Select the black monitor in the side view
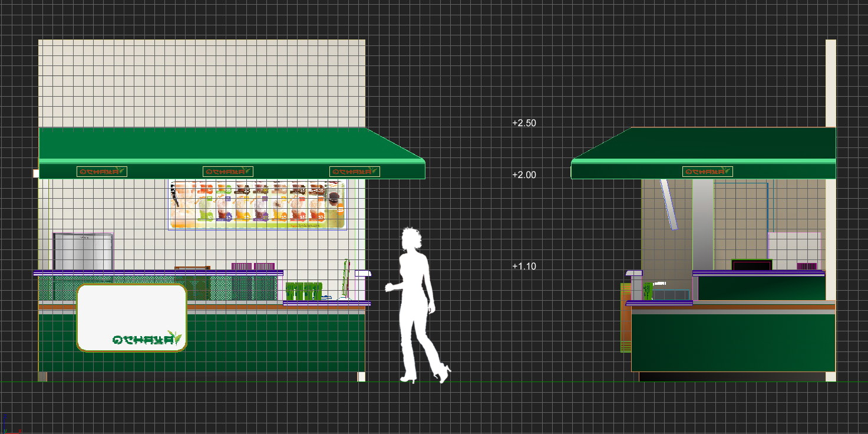 point(751,265)
